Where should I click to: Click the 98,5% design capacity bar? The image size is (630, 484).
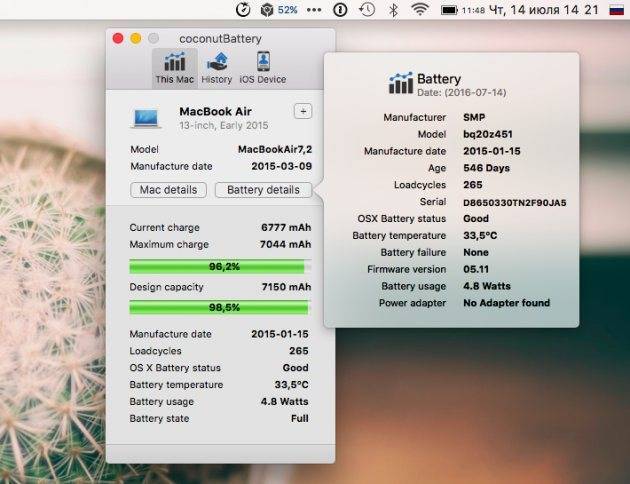tap(220, 308)
